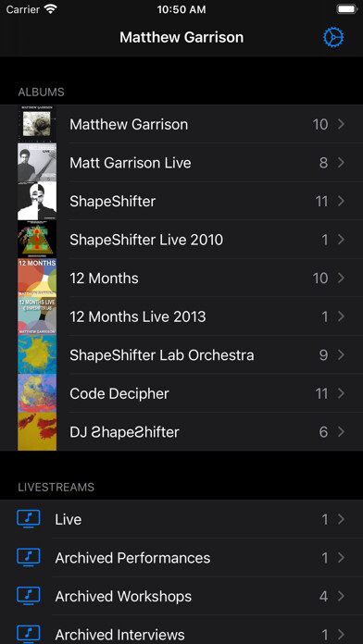
Task: Expand the Archived Interviews chevron
Action: (341, 635)
